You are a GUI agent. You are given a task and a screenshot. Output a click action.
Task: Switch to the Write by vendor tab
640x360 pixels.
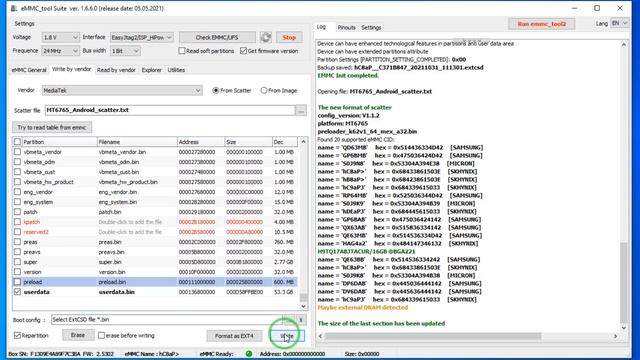(x=71, y=69)
